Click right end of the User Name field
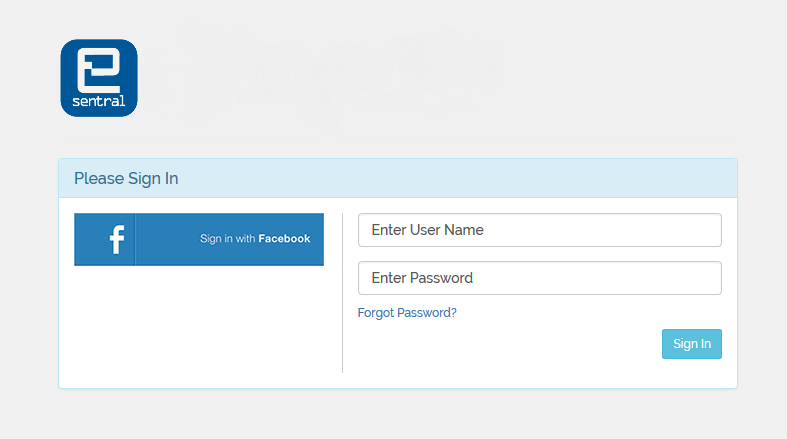The image size is (787, 439). (x=700, y=230)
